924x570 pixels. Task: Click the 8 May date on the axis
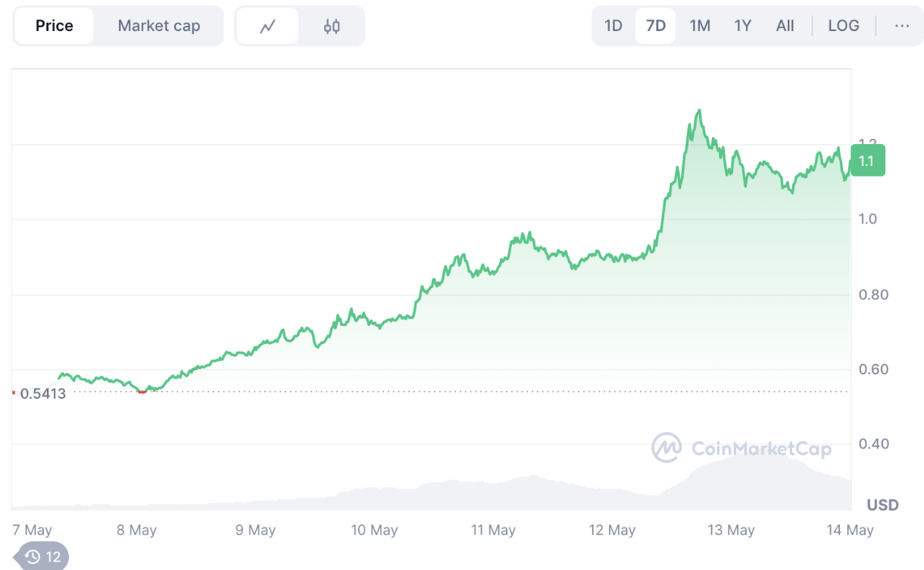click(x=136, y=530)
